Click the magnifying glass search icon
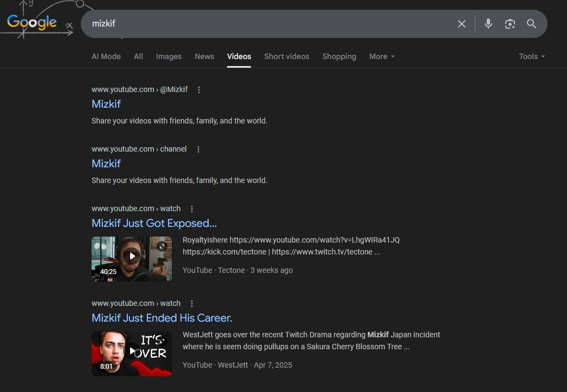The image size is (567, 392). [x=531, y=24]
